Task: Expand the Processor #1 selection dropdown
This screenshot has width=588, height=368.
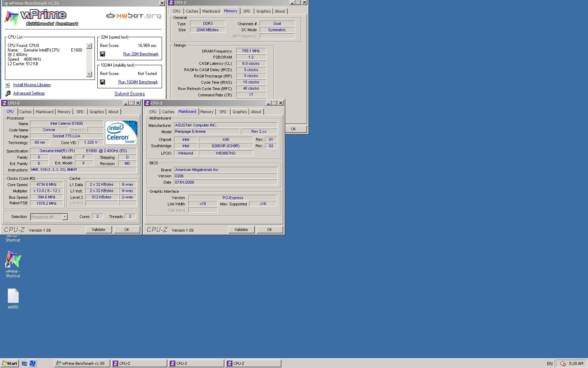Action: click(65, 217)
